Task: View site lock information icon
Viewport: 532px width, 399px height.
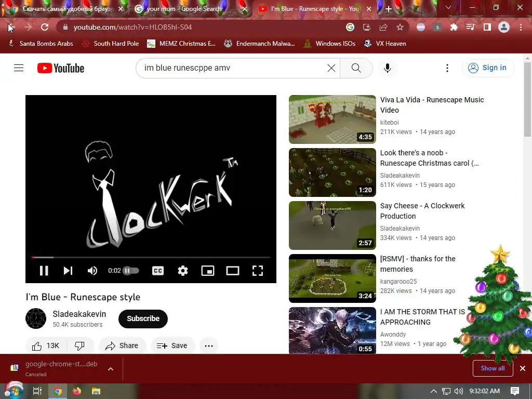Action: coord(65,27)
